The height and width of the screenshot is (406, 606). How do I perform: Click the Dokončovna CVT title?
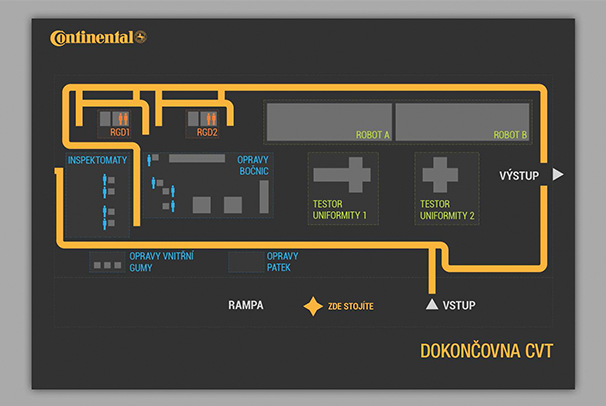(x=486, y=351)
